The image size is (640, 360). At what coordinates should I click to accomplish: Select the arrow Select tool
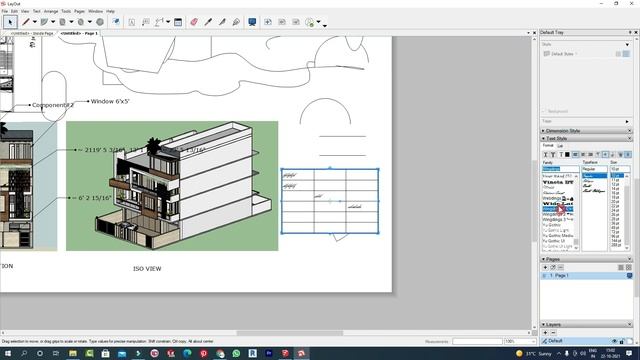click(10, 22)
